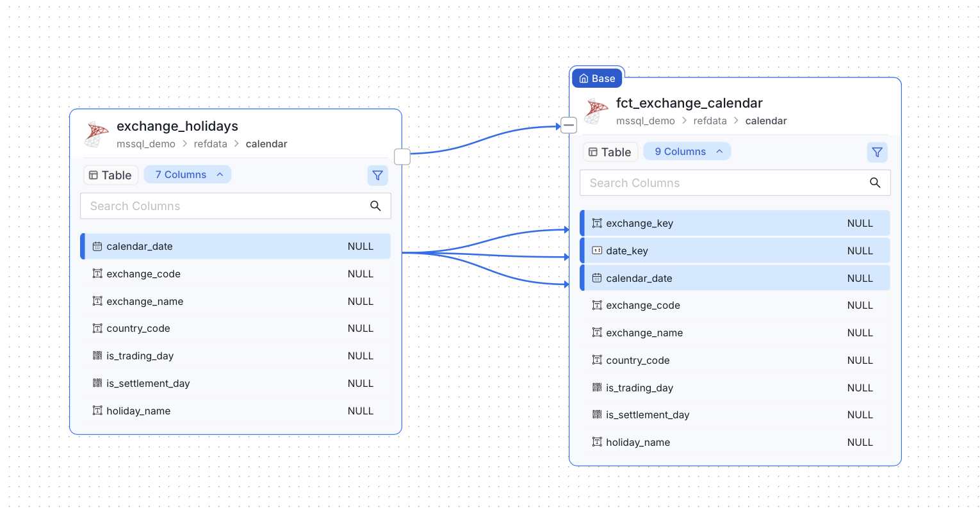The image size is (980, 515).
Task: Select is_trading_day row in exchange_holidays
Action: tap(236, 356)
